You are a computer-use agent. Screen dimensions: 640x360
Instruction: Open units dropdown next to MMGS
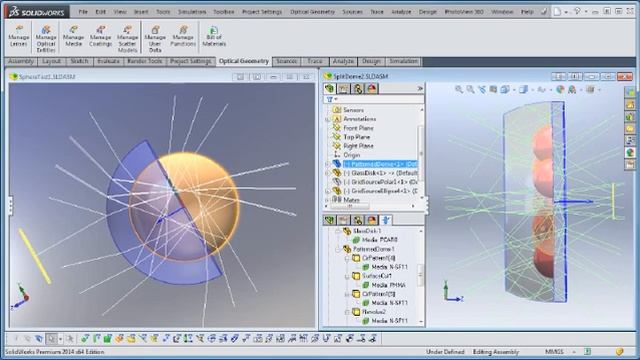pos(574,351)
